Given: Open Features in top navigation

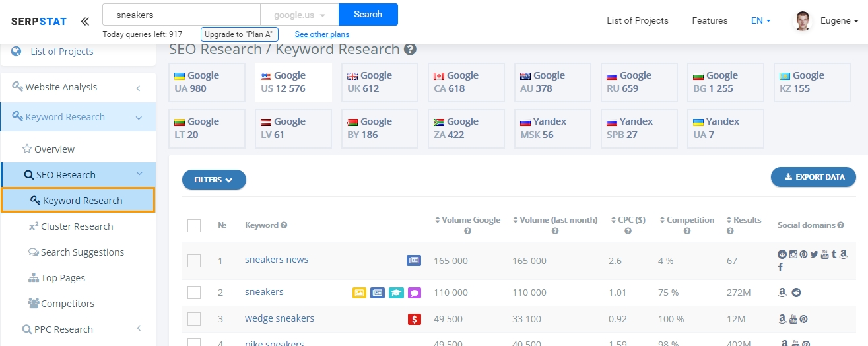Looking at the screenshot, I should pos(710,21).
